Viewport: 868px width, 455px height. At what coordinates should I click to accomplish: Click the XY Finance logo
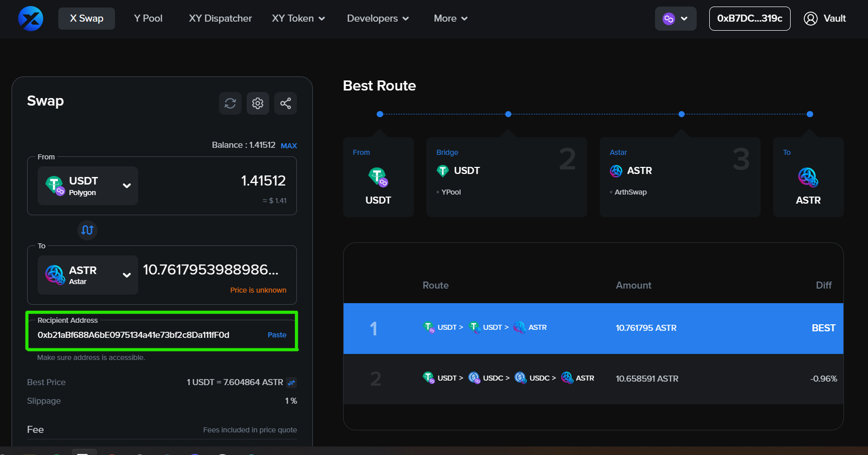click(31, 19)
